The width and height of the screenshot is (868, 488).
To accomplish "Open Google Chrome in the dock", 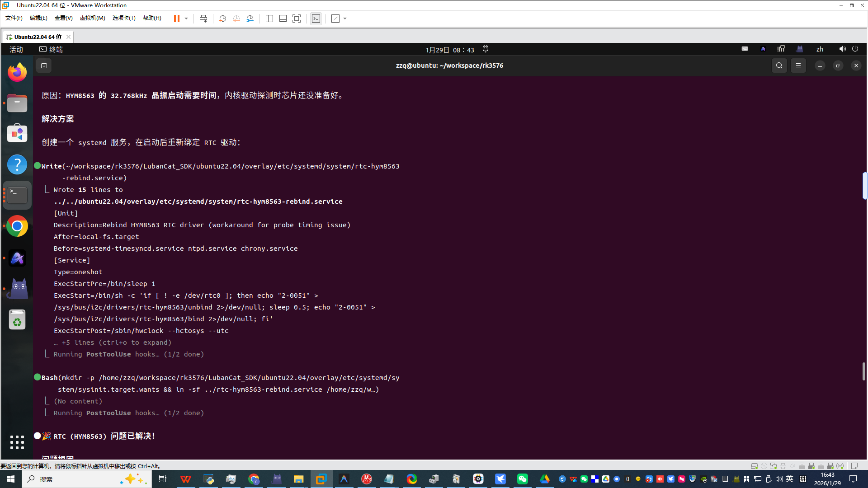I will tap(17, 226).
